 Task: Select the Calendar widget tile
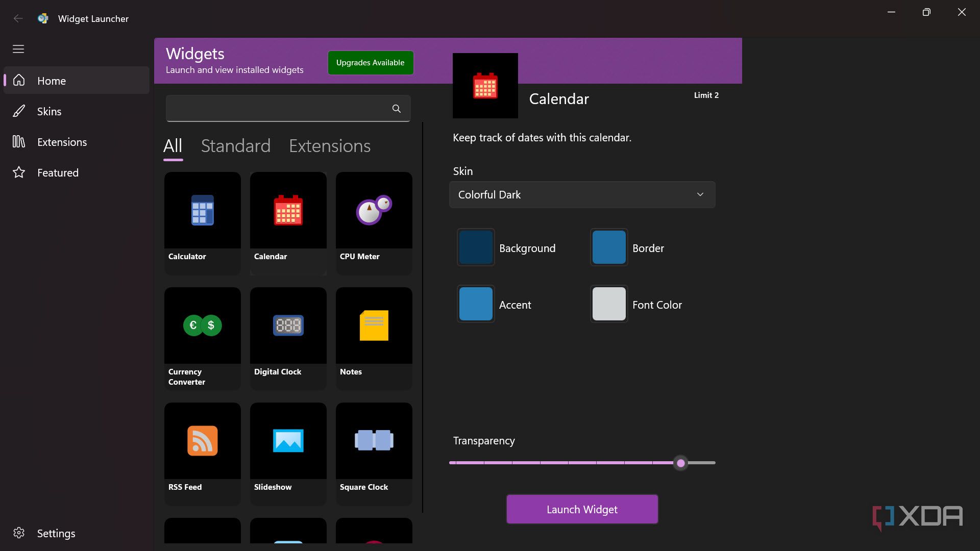tap(288, 223)
